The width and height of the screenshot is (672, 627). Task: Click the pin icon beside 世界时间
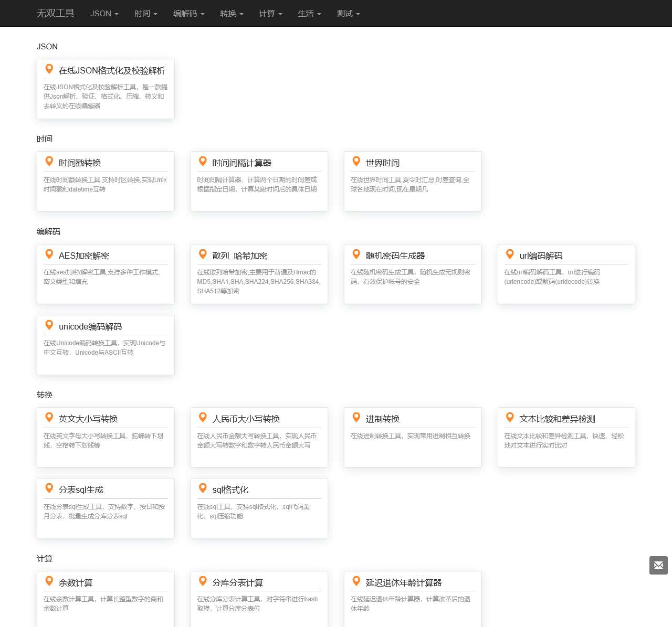(x=356, y=162)
